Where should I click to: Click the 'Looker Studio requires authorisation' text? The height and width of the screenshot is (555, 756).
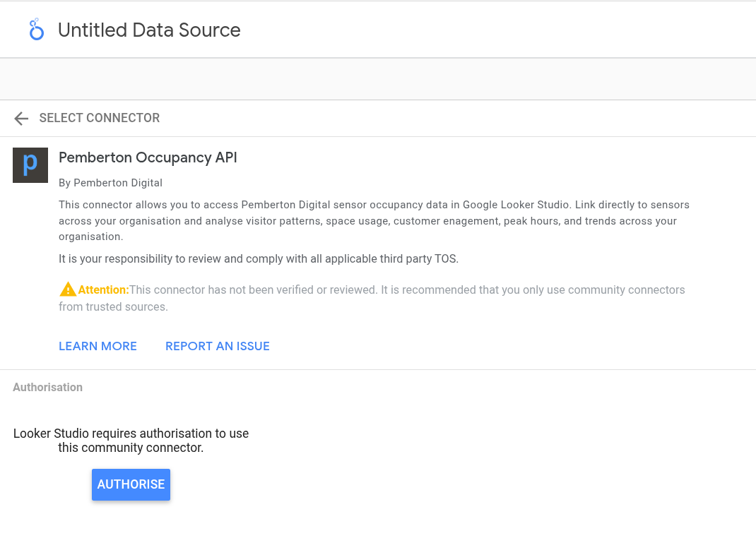pyautogui.click(x=131, y=441)
